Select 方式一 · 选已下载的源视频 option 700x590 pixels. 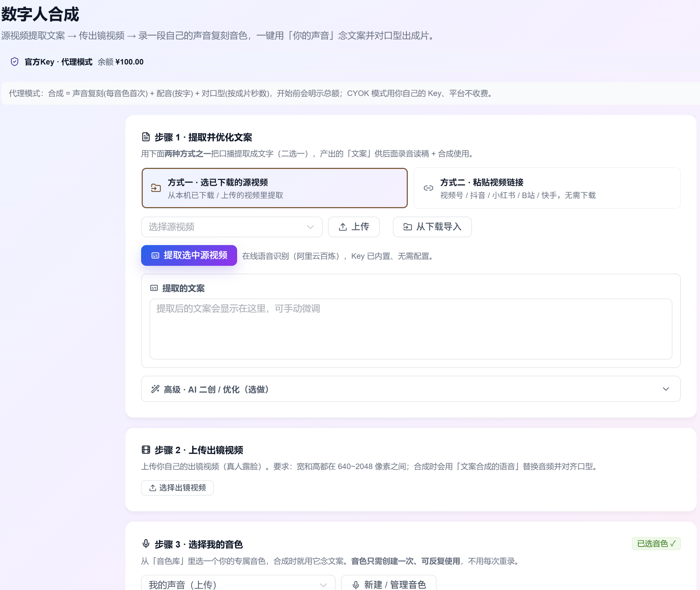point(274,188)
